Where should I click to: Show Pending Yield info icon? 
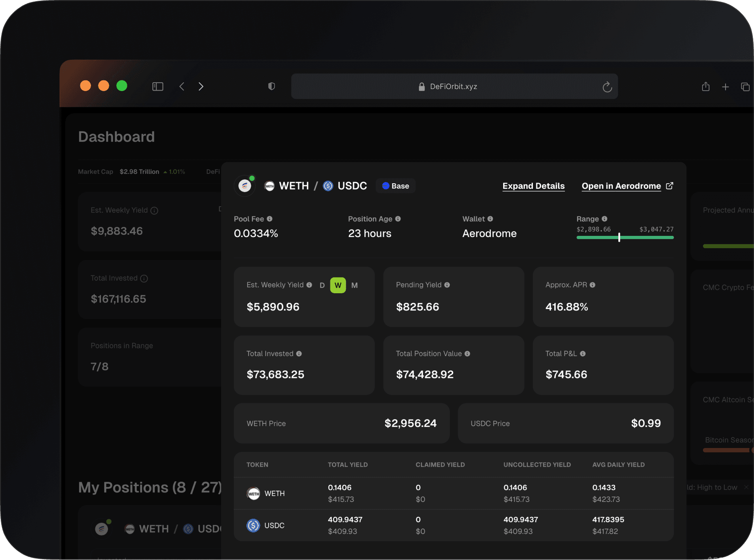click(x=447, y=285)
